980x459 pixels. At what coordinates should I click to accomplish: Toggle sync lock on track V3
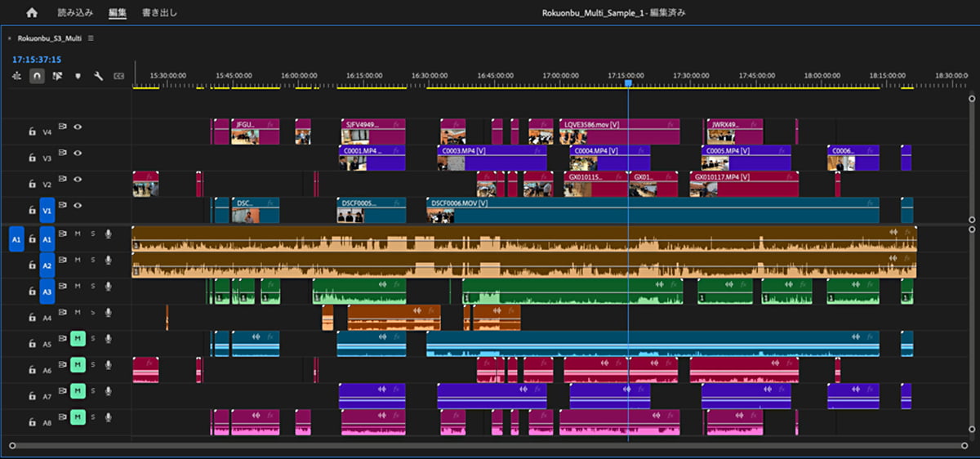click(x=62, y=153)
